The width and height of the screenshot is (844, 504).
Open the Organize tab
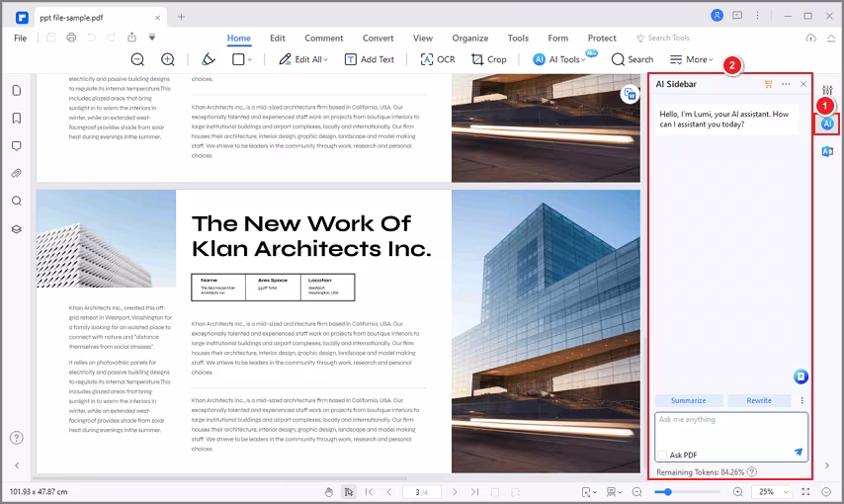[x=470, y=38]
